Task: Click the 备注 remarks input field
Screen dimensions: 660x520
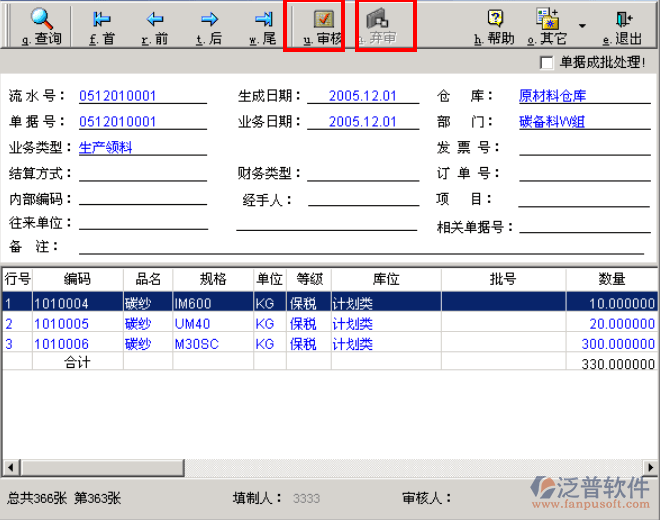Action: click(x=360, y=246)
